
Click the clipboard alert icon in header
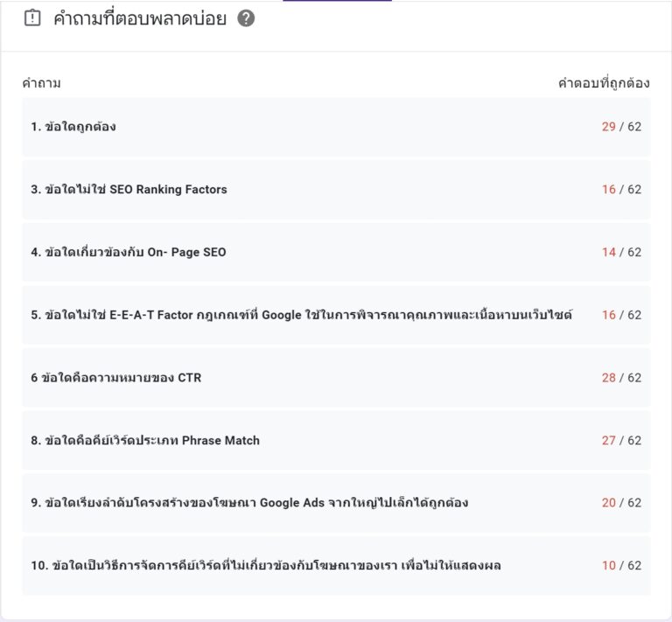click(x=32, y=18)
